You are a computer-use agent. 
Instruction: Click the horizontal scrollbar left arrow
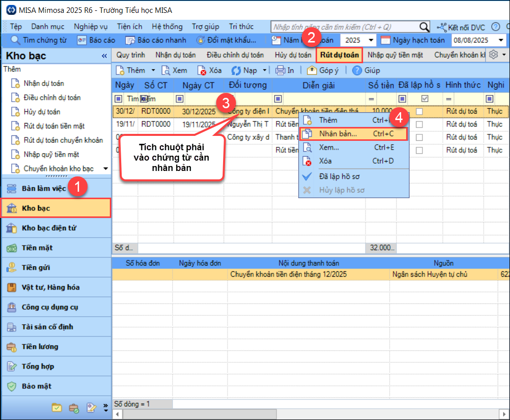tap(117, 415)
